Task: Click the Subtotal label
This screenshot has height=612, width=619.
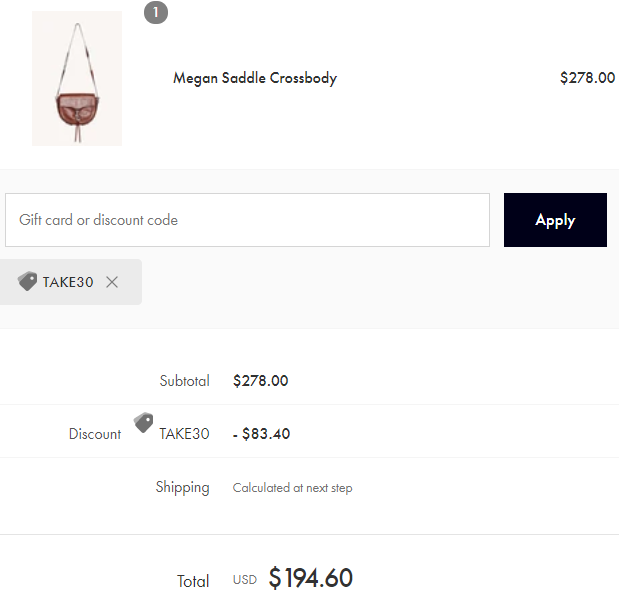Action: pos(184,381)
